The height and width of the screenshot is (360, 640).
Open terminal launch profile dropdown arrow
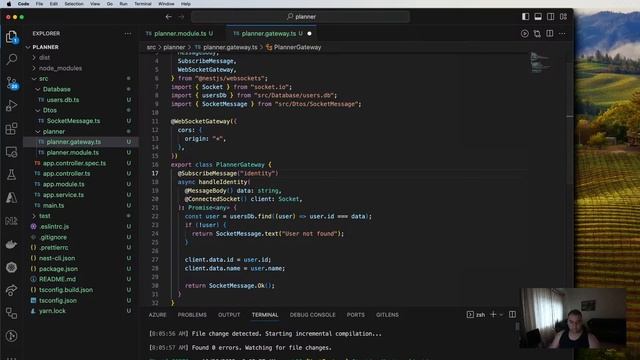point(501,315)
